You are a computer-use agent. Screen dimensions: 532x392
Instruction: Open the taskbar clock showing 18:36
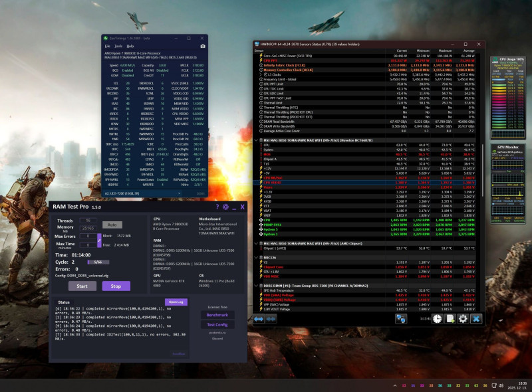[517, 385]
